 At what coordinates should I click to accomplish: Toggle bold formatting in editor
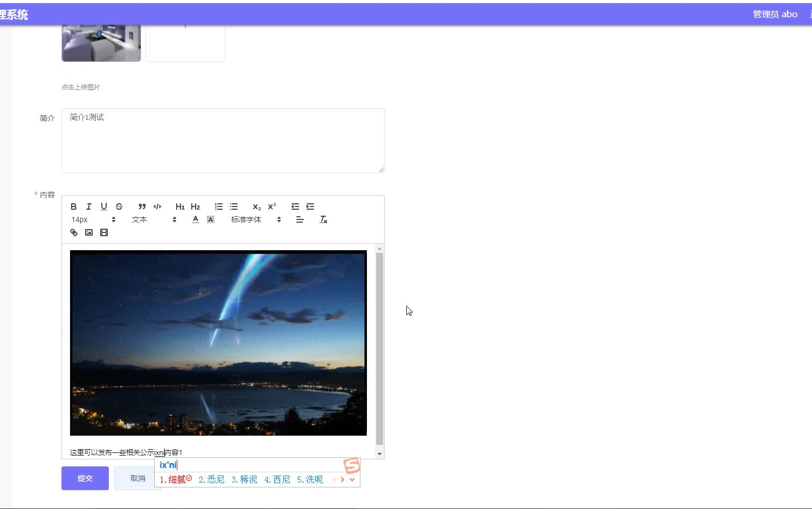[74, 207]
